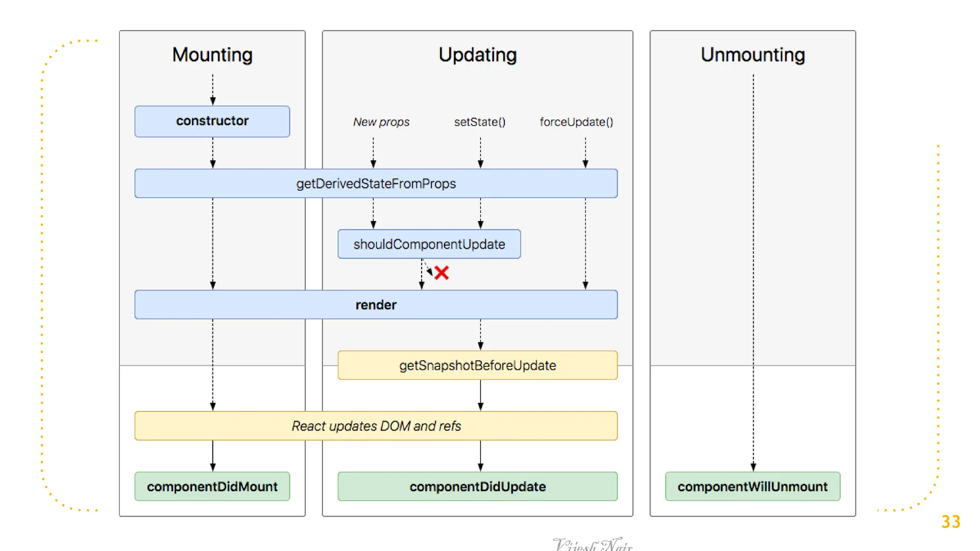
Task: Click the forceUpdate() label
Action: pyautogui.click(x=576, y=122)
